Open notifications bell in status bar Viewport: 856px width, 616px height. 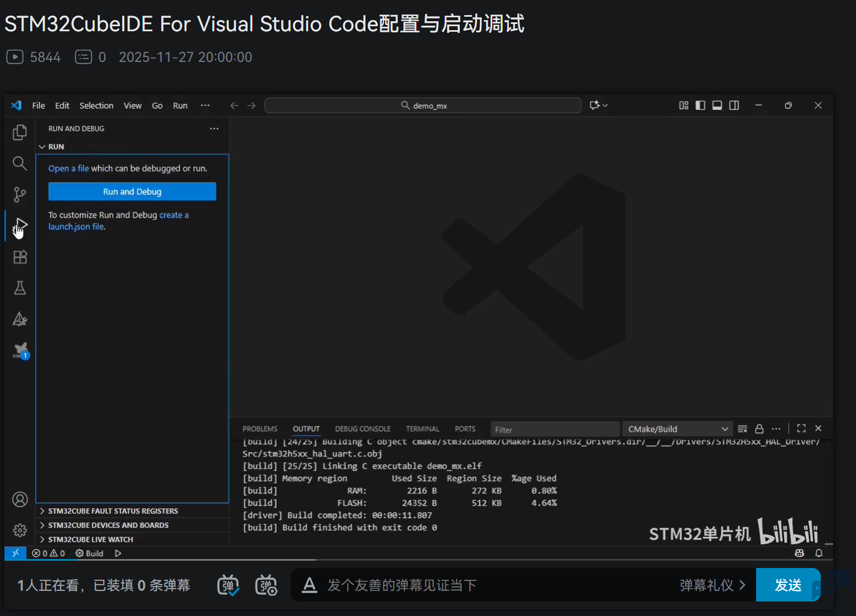click(819, 553)
